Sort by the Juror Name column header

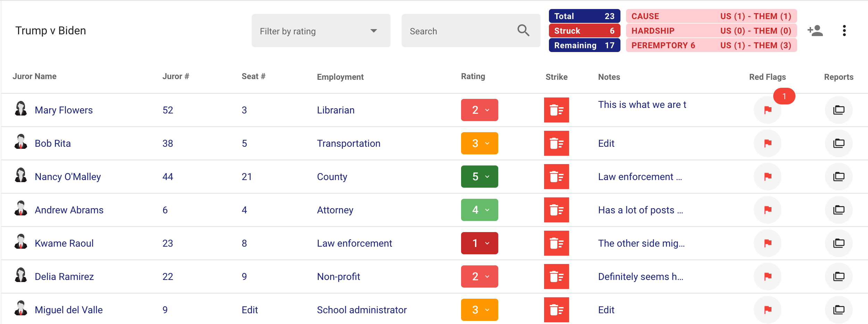(34, 76)
